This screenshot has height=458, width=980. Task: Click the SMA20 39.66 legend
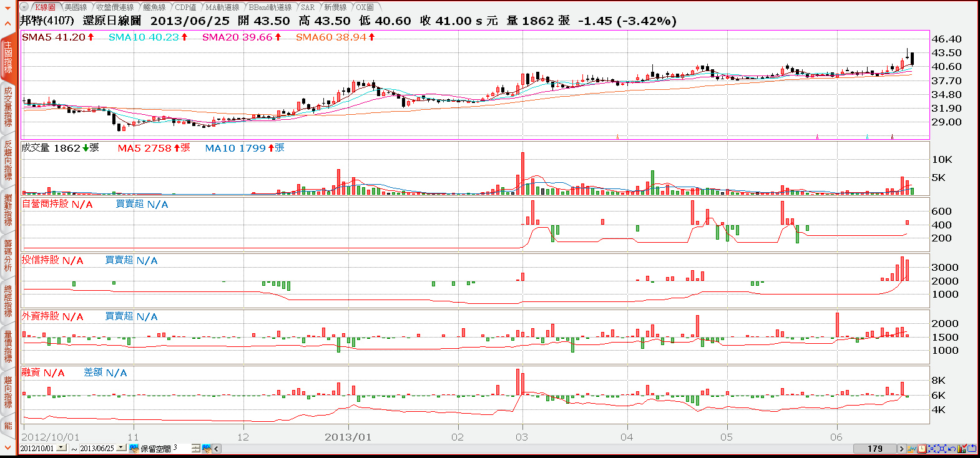242,37
